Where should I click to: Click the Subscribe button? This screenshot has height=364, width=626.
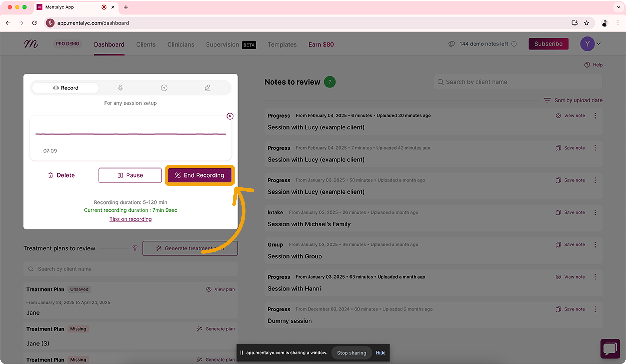pos(548,44)
